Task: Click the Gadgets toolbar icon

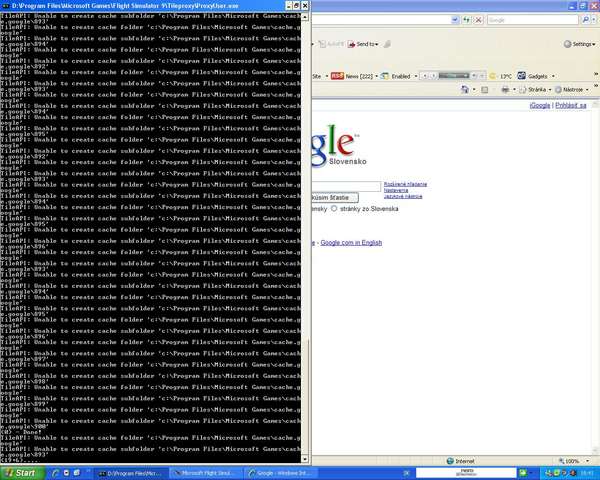Action: click(522, 76)
